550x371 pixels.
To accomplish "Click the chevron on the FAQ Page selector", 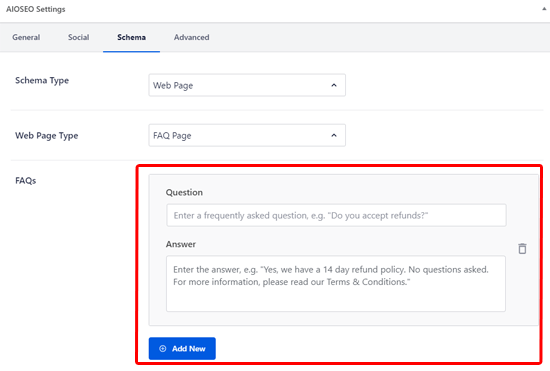I will pos(334,135).
